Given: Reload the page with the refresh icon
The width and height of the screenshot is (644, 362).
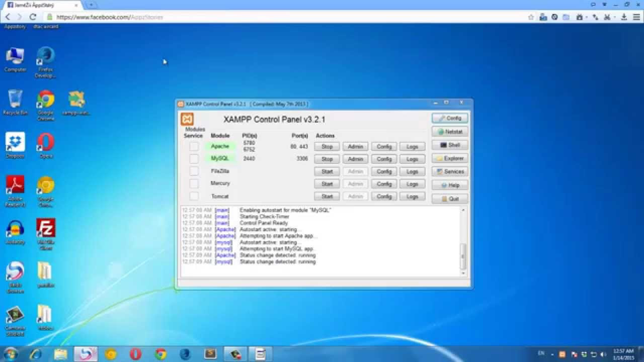Looking at the screenshot, I should 33,17.
